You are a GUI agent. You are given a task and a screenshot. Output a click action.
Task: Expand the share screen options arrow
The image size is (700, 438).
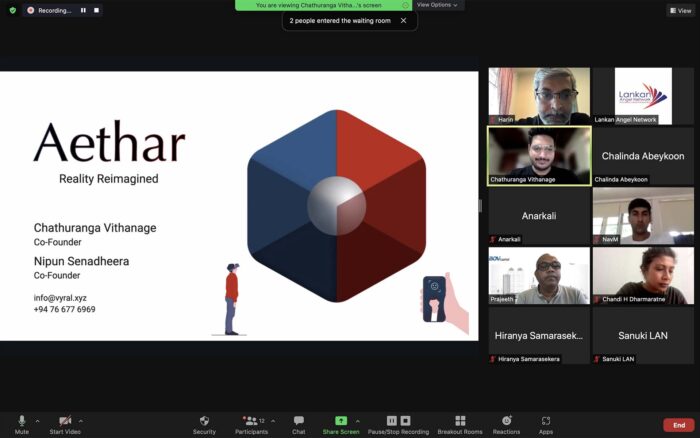(358, 420)
